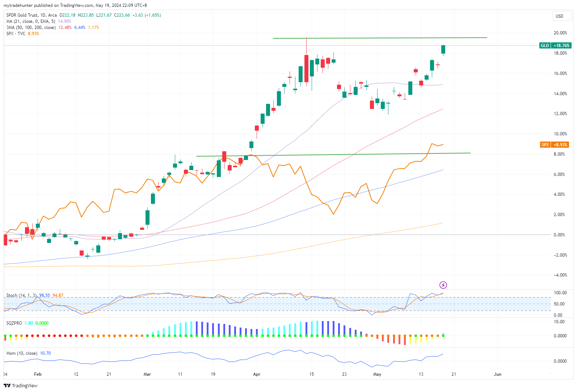The image size is (577, 392).
Task: Select the MA (21, close, 0, EMA, 5) legend
Action: pos(31,21)
